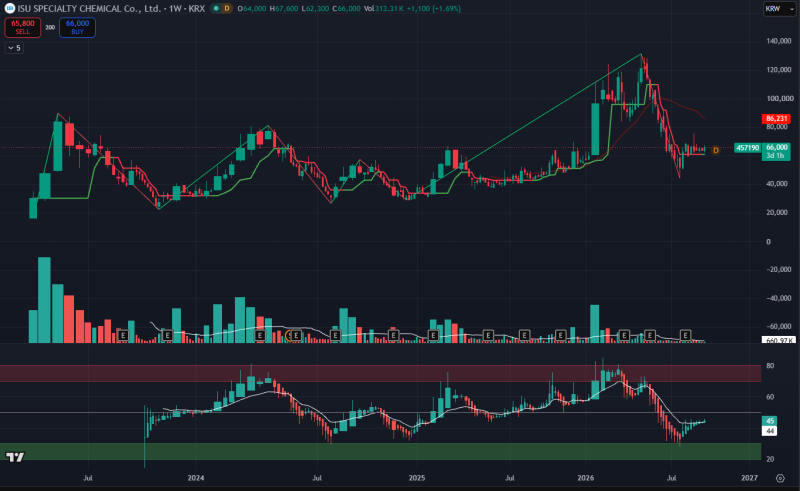Click the −60,000 price scale label
This screenshot has height=491, width=800.
(x=779, y=326)
